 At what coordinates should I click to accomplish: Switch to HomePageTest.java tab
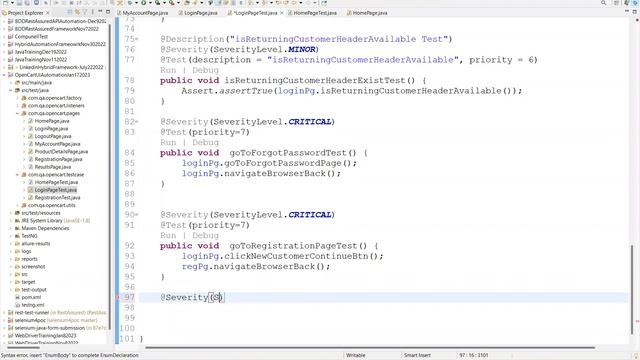point(313,13)
